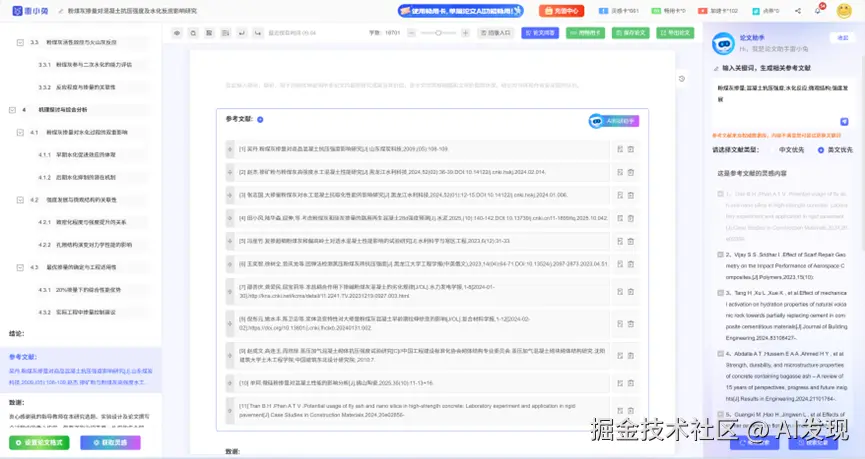Click the edit icon on reference [2]
Viewport: 865px width, 459px height.
[x=620, y=172]
